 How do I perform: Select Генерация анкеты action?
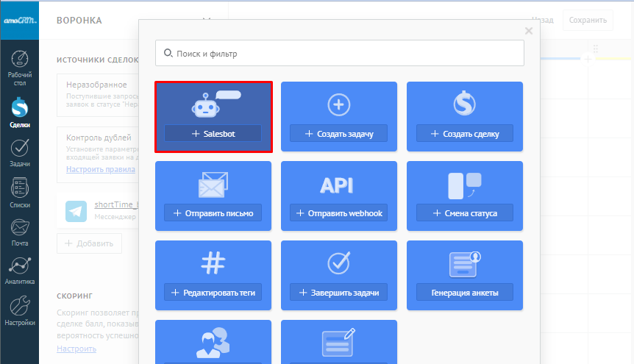pos(465,293)
